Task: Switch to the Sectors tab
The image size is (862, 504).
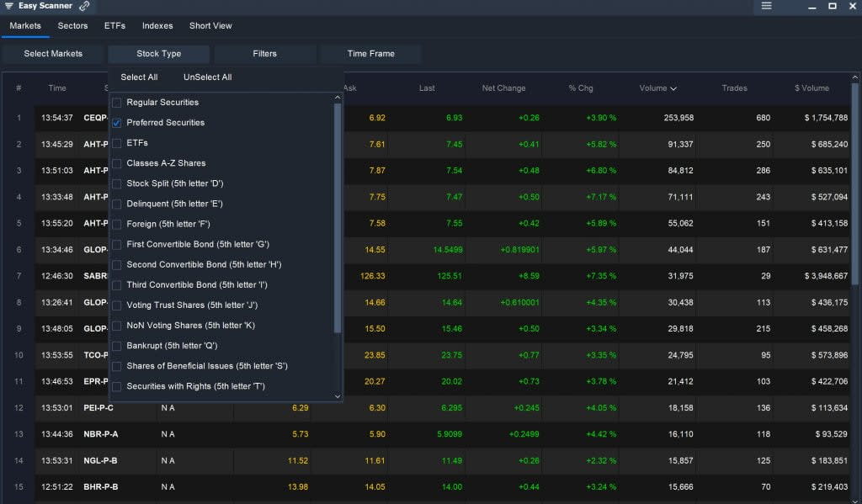Action: tap(72, 25)
